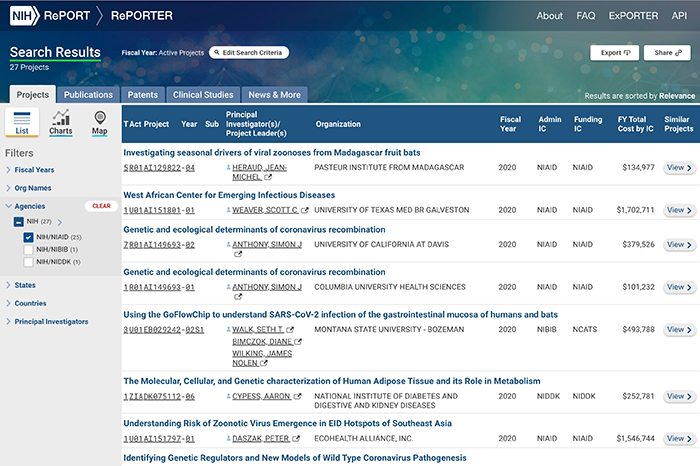Screen dimensions: 700x466
Task: Sort by FY Total Cost by IC column
Action: point(635,124)
